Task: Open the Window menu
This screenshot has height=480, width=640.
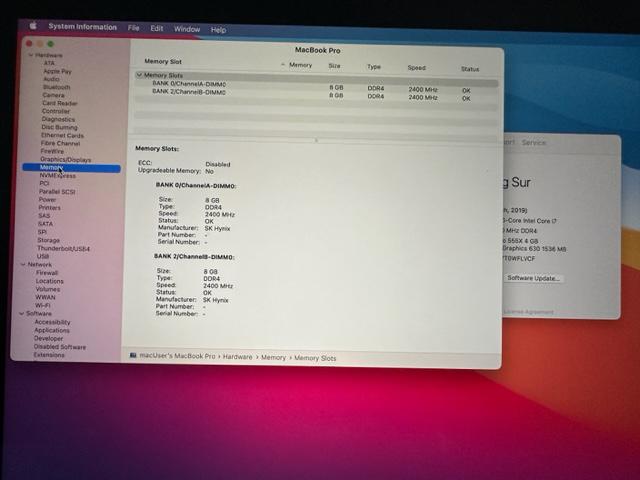Action: (187, 30)
